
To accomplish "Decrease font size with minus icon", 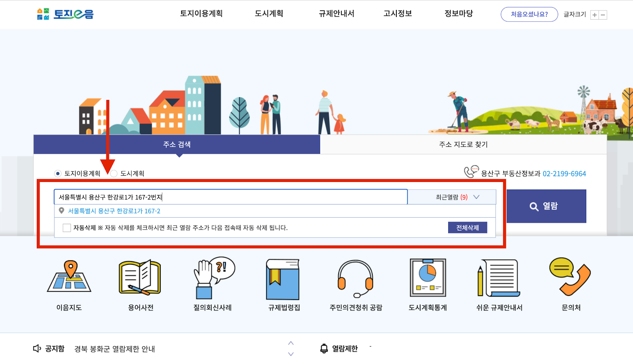I will pyautogui.click(x=603, y=15).
